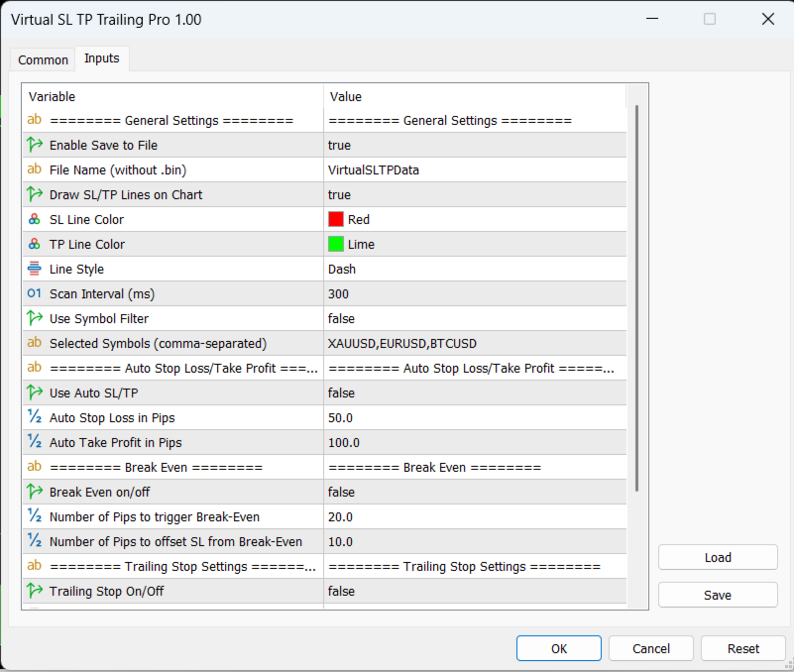
Task: Click the Cancel button
Action: [651, 648]
